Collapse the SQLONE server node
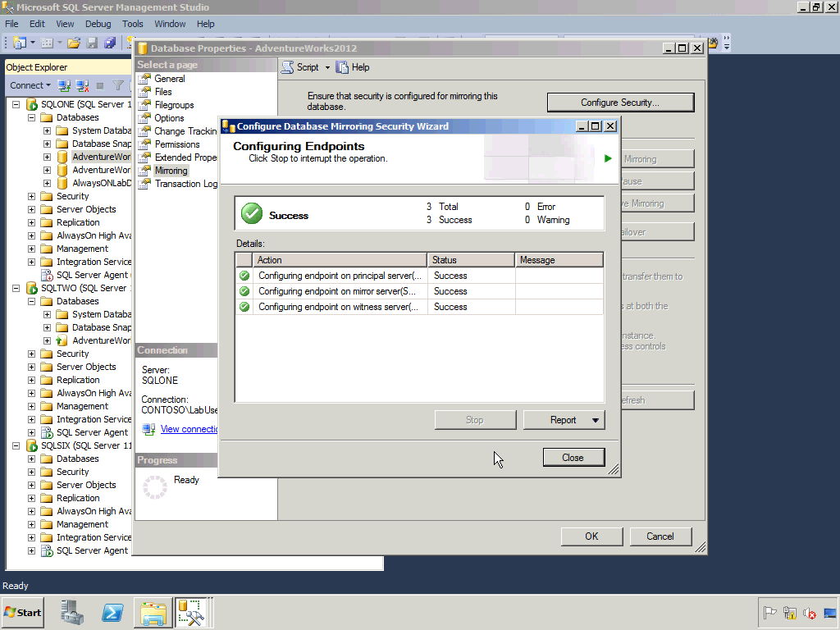 pyautogui.click(x=16, y=104)
